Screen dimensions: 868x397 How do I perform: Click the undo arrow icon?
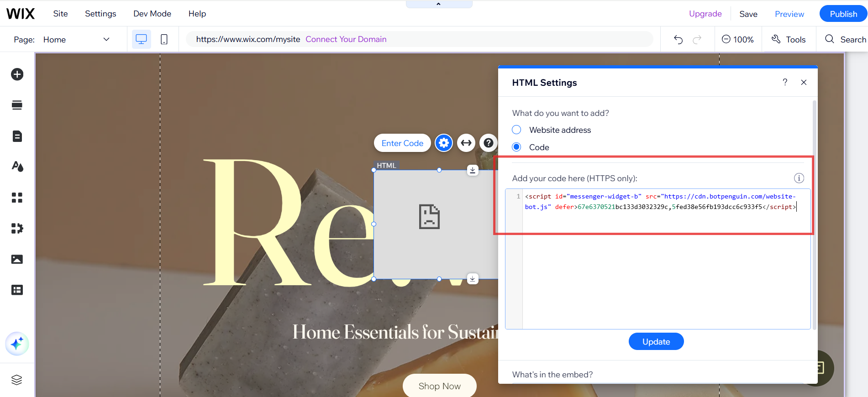click(678, 40)
